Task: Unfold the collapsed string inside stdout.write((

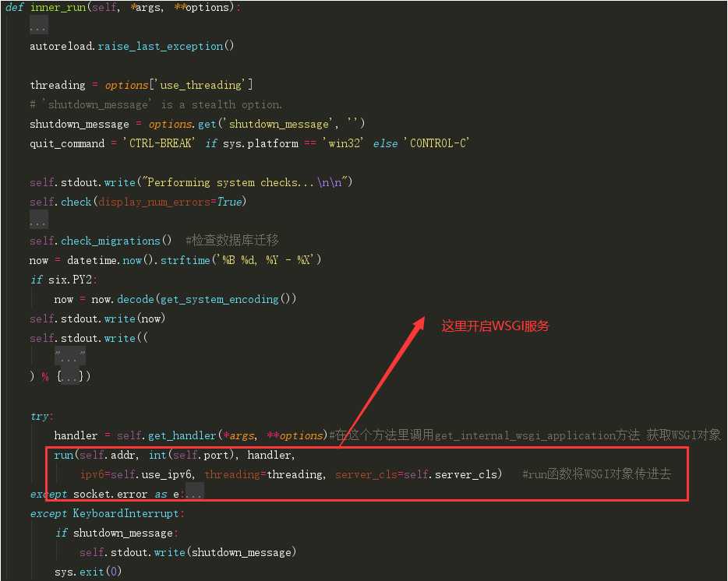Action: click(x=70, y=357)
